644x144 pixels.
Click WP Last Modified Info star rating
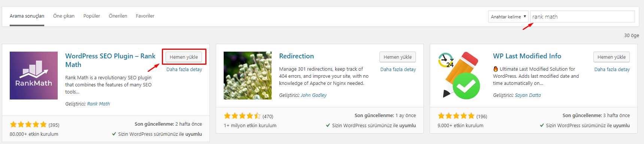(x=456, y=116)
